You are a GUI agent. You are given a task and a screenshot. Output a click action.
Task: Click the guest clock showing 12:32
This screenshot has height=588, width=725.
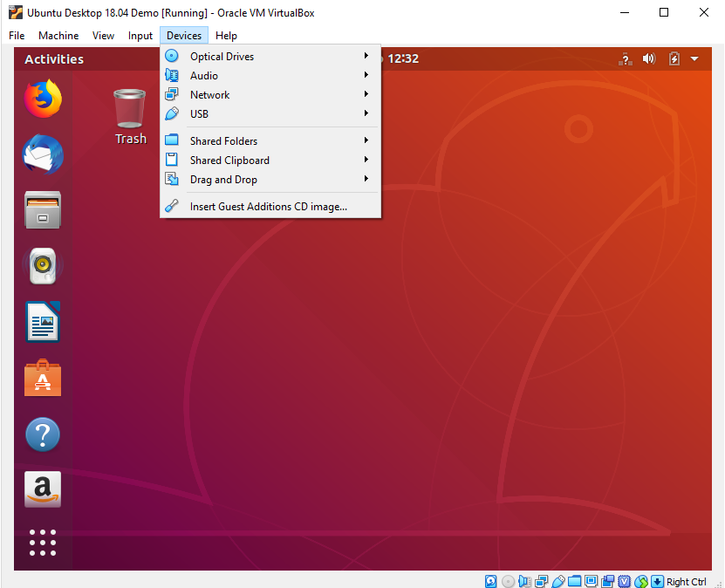click(x=403, y=58)
